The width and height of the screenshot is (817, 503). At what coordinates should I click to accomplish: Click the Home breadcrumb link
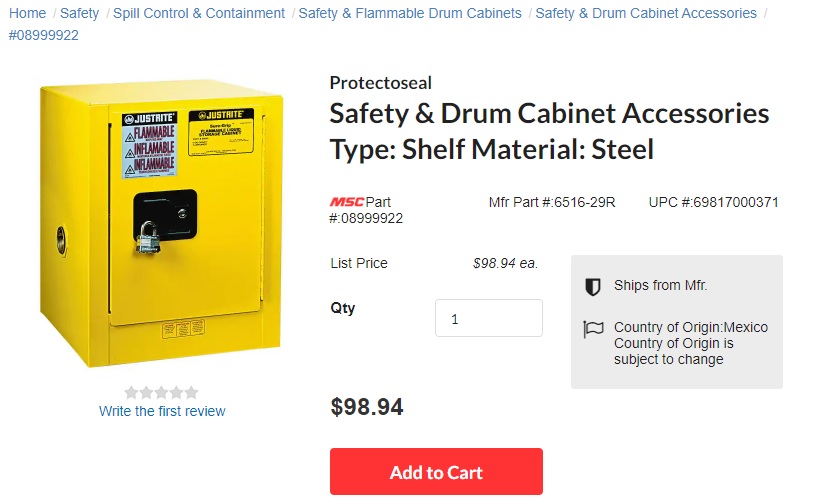click(28, 13)
